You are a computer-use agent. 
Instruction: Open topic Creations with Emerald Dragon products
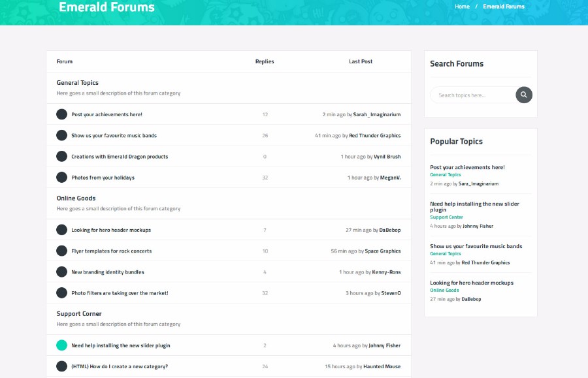pyautogui.click(x=120, y=157)
